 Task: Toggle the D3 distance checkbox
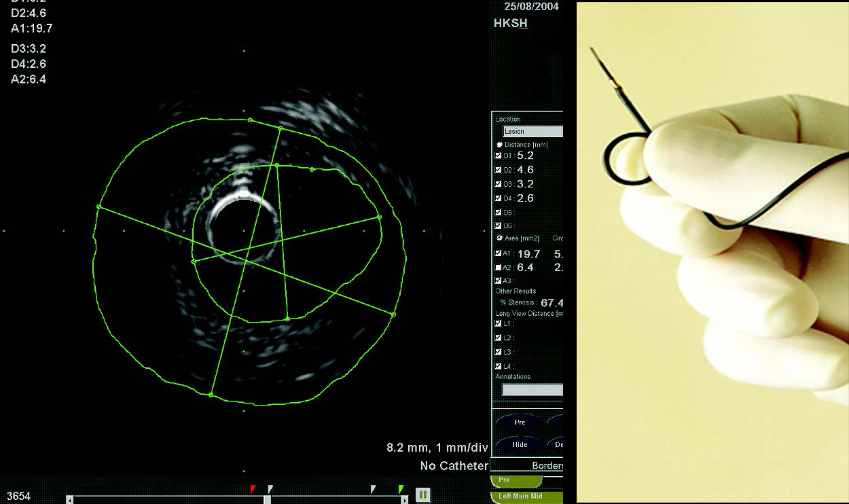(x=499, y=184)
